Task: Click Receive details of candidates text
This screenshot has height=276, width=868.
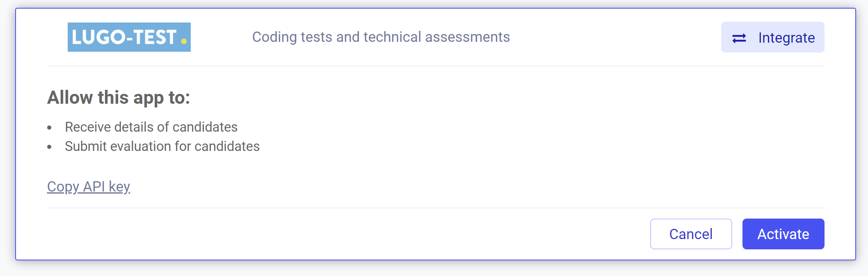Action: pyautogui.click(x=151, y=127)
